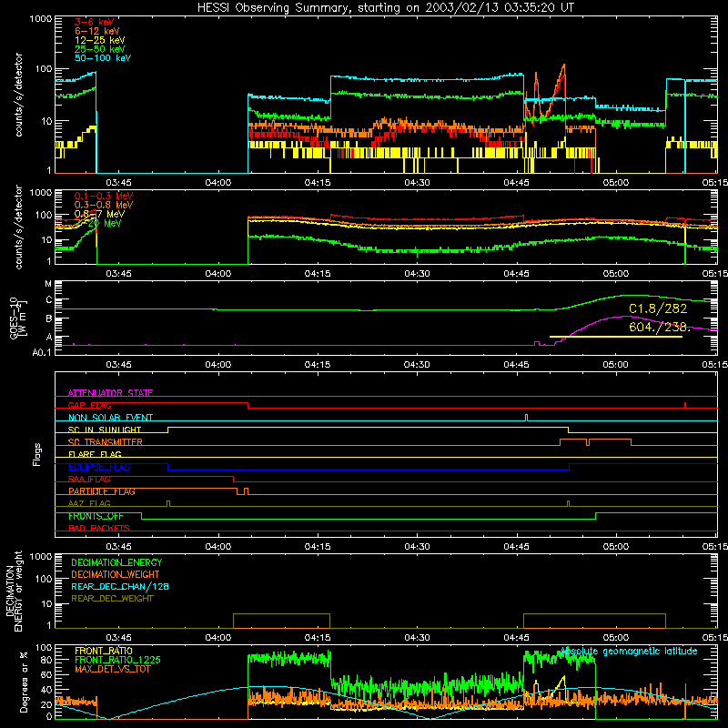Viewport: 728px width, 728px height.
Task: Select the ATTENUATOR_STATE flag label
Action: (x=110, y=393)
